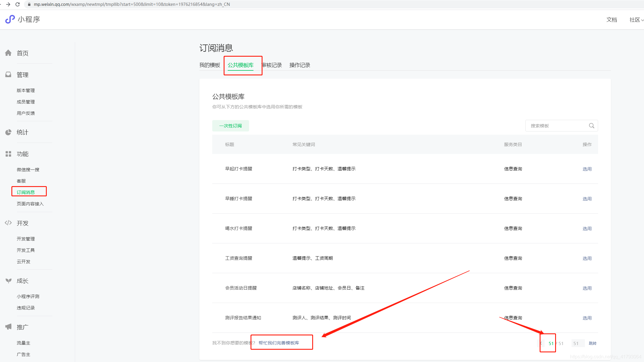This screenshot has height=362, width=644.
Task: Click the 小程序 logo icon
Action: (x=10, y=19)
